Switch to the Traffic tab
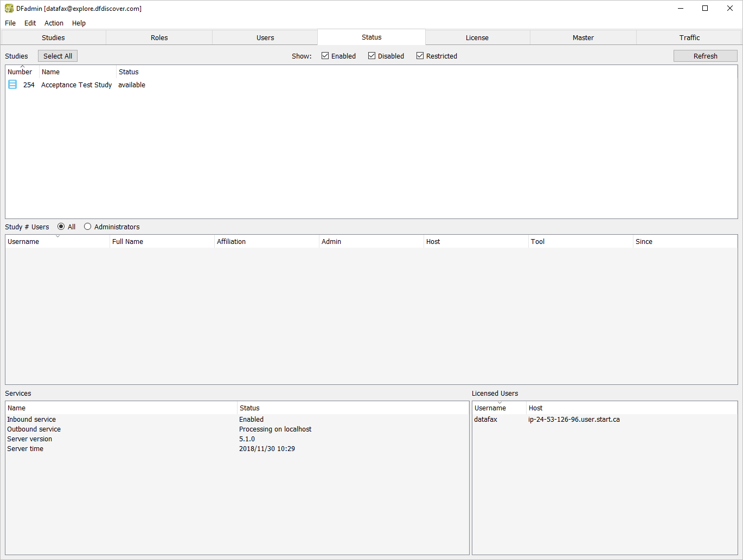Screen dimensions: 743x560 click(x=689, y=37)
